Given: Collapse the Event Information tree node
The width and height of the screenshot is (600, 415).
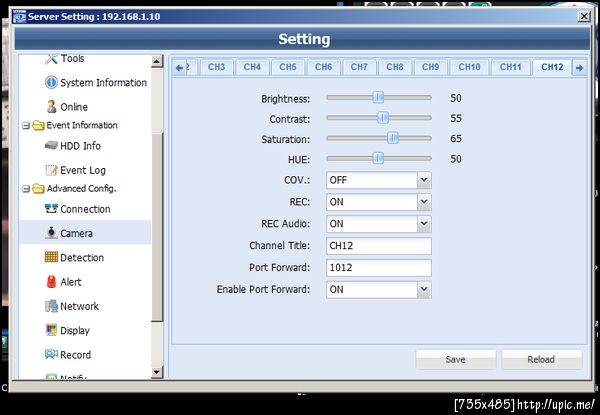Looking at the screenshot, I should [x=26, y=125].
